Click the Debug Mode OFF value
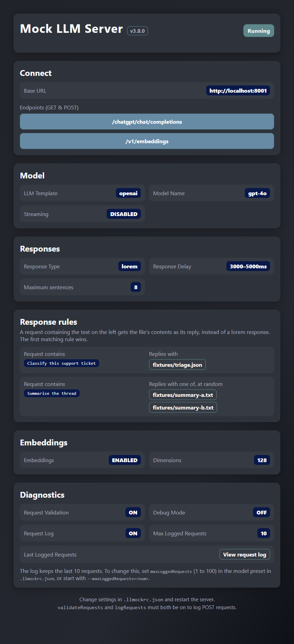The height and width of the screenshot is (644, 294). coord(262,512)
